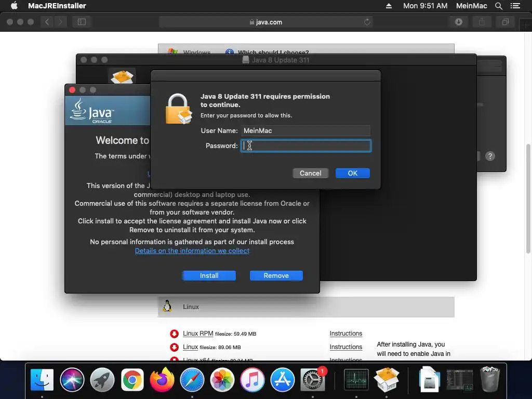Click Remove in the Java window
This screenshot has height=399, width=532.
[276, 275]
